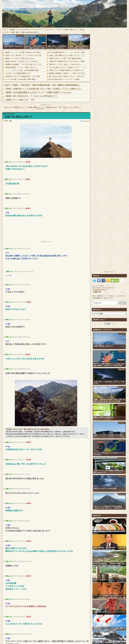Click the 宮之浦岳 forested mountain photo

[x=46, y=403]
